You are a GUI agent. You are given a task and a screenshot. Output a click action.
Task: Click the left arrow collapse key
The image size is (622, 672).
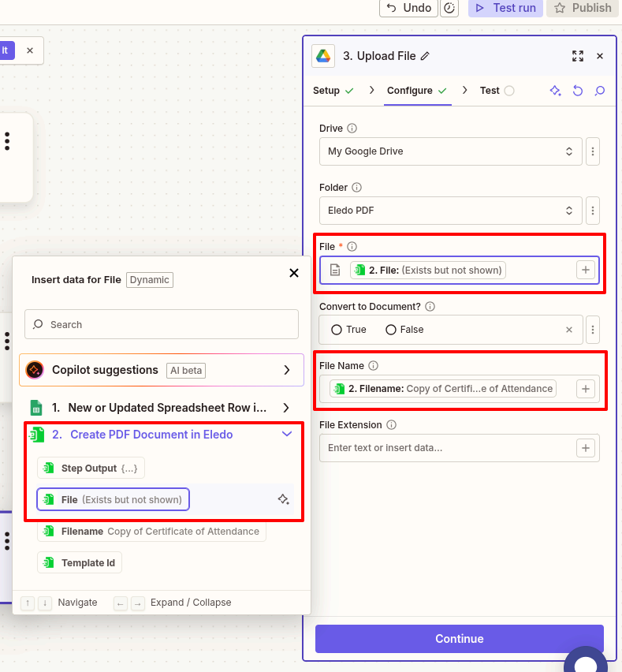click(121, 603)
